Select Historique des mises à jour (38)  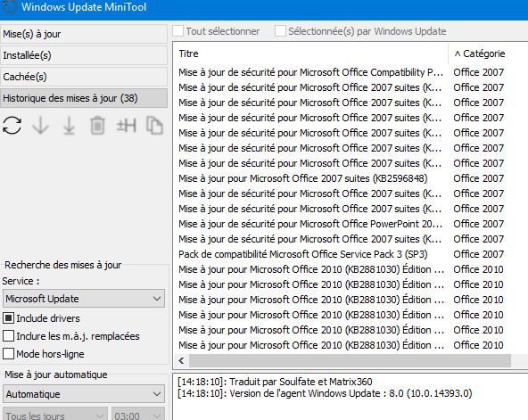tap(84, 98)
